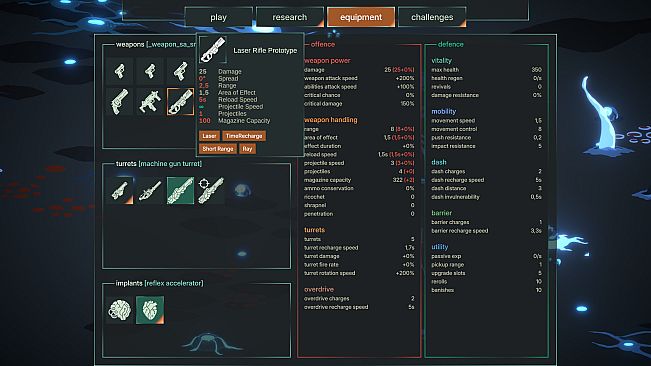The image size is (651, 366).
Task: Select the brain implant icon
Action: [120, 310]
